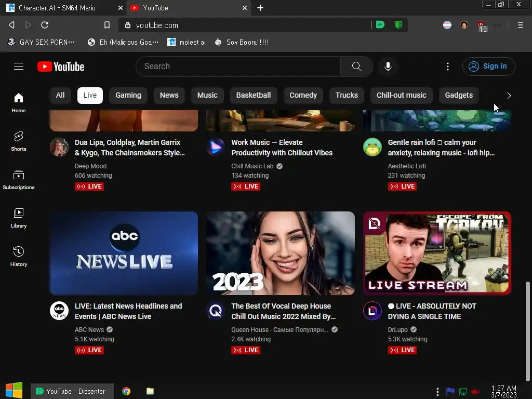Open the 2023 deep house thumbnail
Screen dimensions: 532x399
(x=281, y=254)
